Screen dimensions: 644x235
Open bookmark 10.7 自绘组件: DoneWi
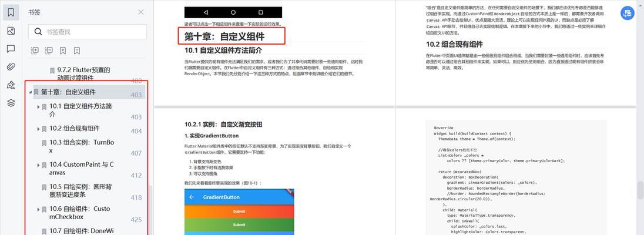click(x=81, y=230)
